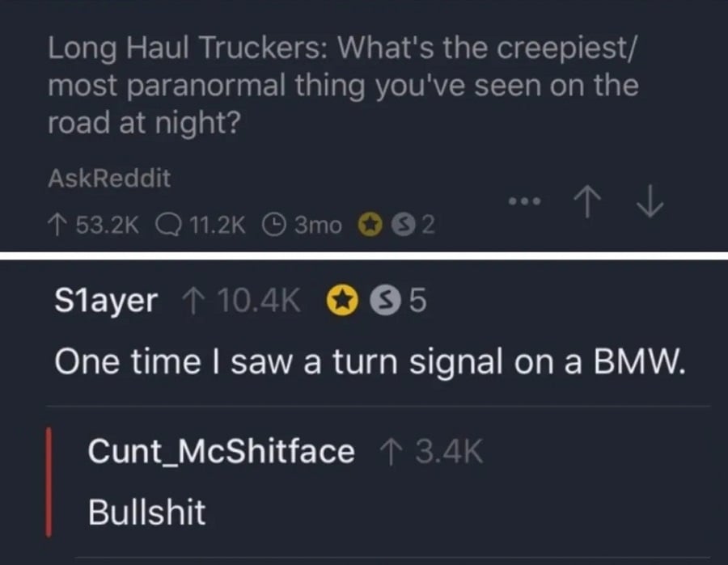Click the gold award on S1ayer's comment
728x565 pixels.
344,300
